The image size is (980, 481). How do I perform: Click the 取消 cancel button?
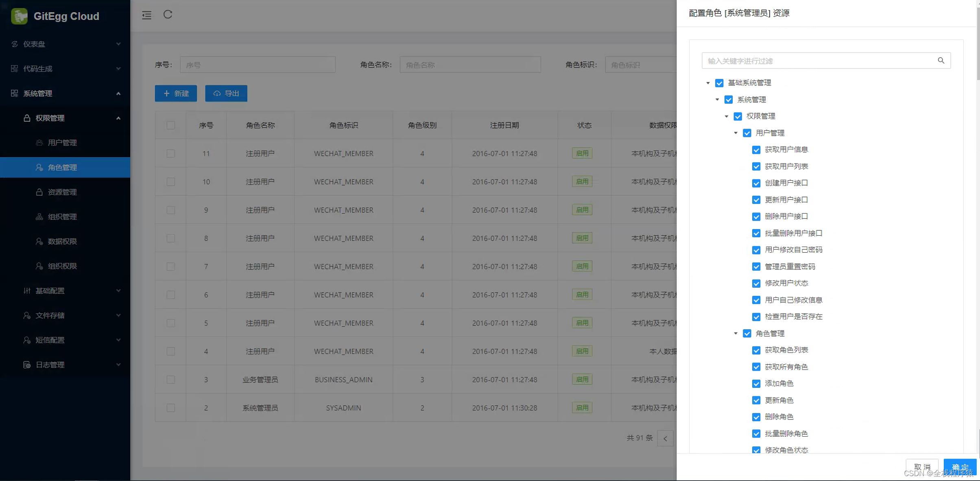(921, 467)
